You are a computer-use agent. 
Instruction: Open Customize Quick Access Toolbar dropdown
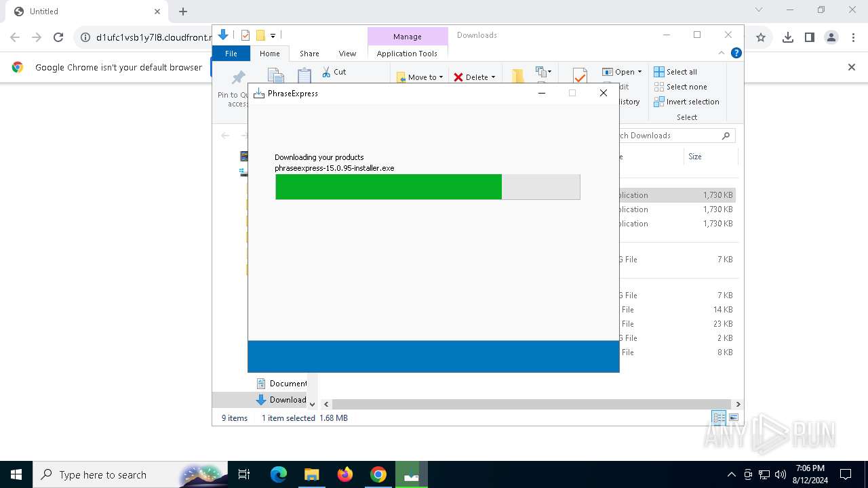click(273, 35)
